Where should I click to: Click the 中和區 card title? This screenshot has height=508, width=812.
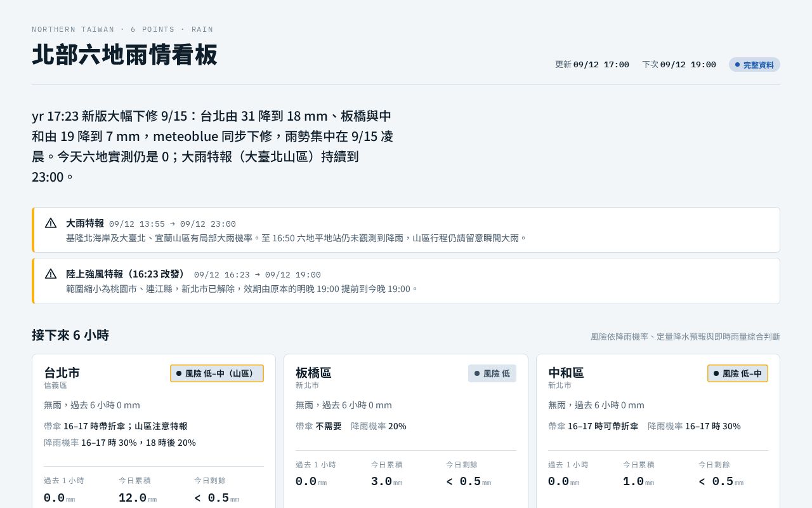566,373
